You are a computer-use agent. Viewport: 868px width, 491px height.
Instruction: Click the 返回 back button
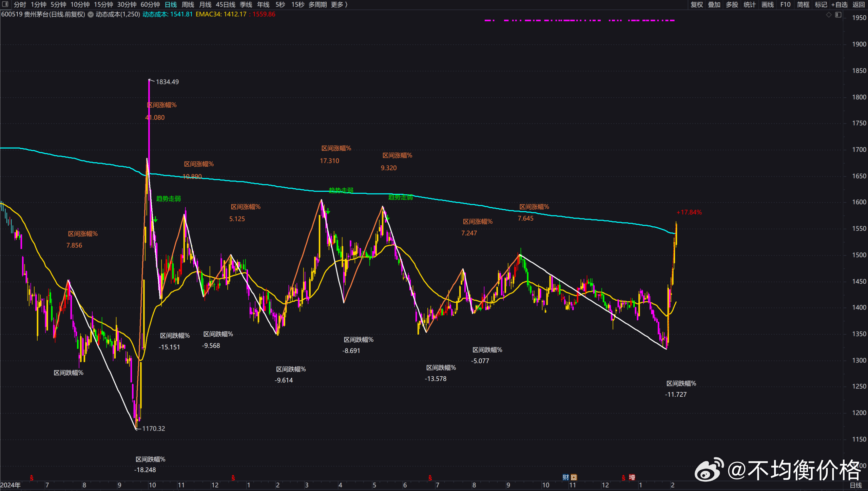pyautogui.click(x=859, y=4)
